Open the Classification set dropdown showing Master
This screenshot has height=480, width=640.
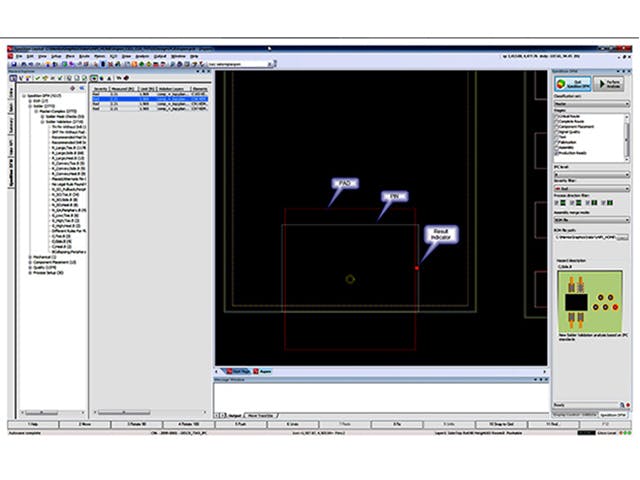point(591,104)
